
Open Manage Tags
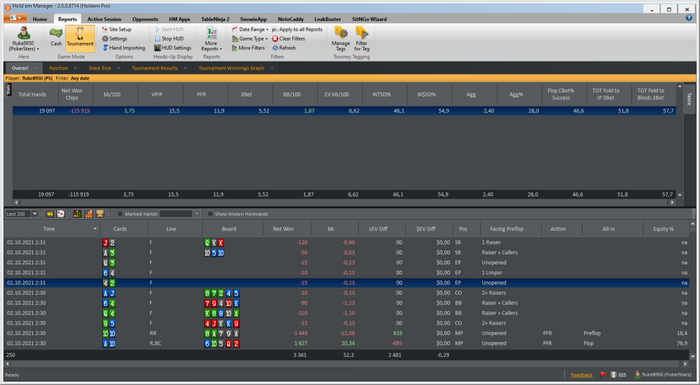tap(341, 38)
